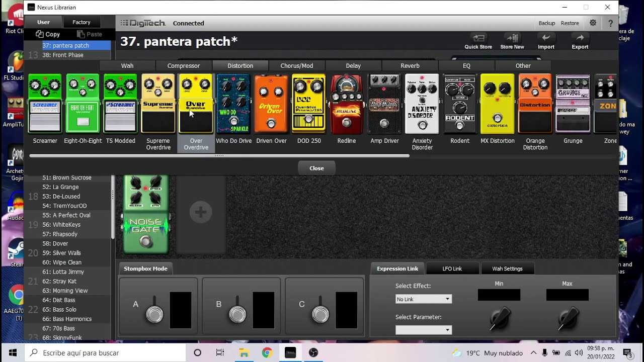644x362 pixels.
Task: Choose the Redline pedal
Action: 347,104
